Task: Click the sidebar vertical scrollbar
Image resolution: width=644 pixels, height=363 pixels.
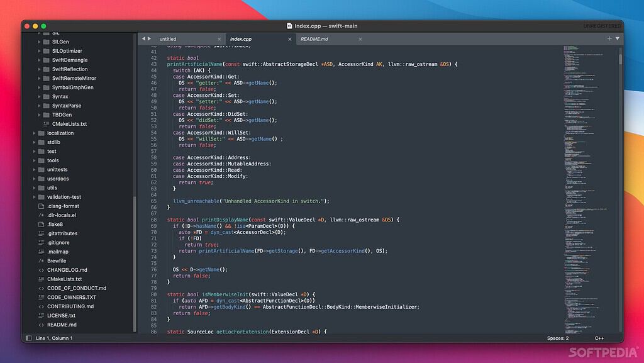Action: pyautogui.click(x=135, y=263)
